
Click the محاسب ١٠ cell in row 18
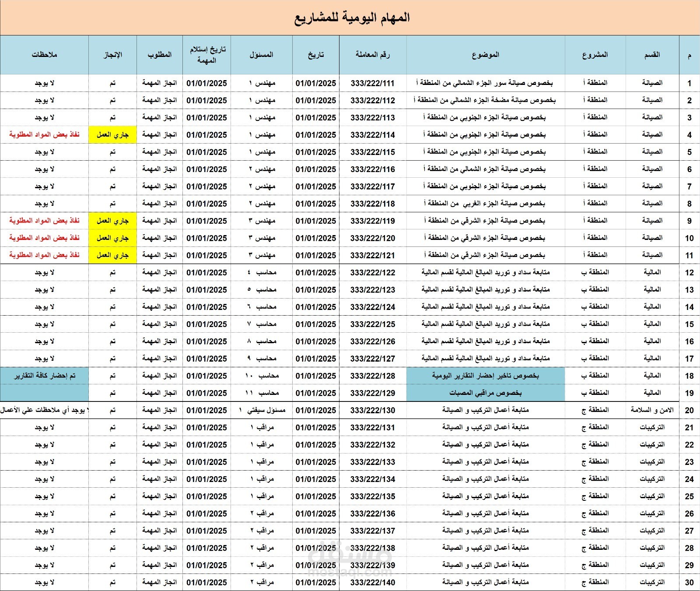click(263, 376)
